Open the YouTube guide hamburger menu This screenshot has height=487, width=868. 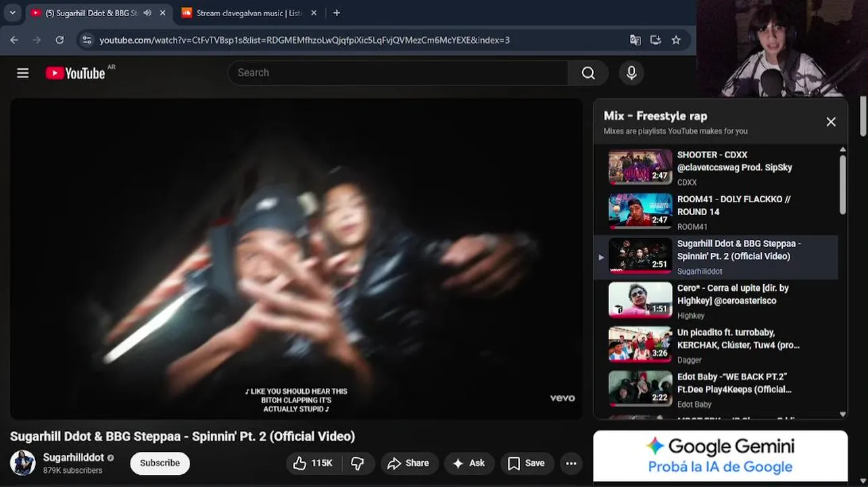(x=23, y=73)
